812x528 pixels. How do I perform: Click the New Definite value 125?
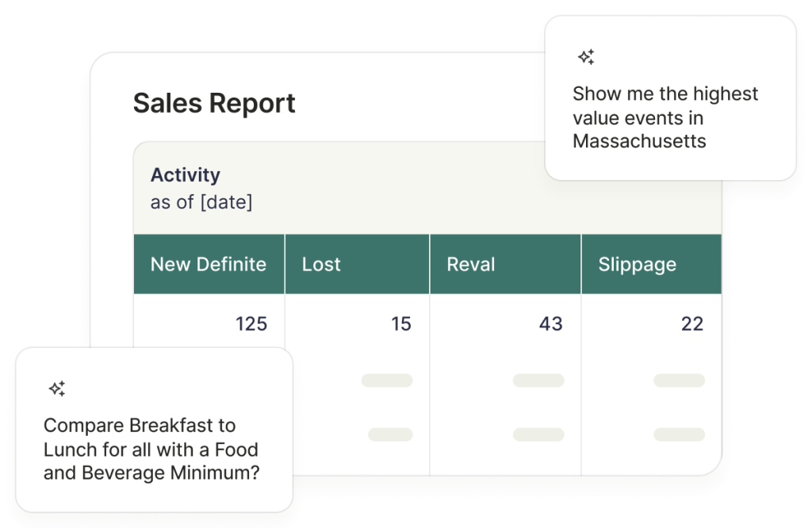click(251, 324)
